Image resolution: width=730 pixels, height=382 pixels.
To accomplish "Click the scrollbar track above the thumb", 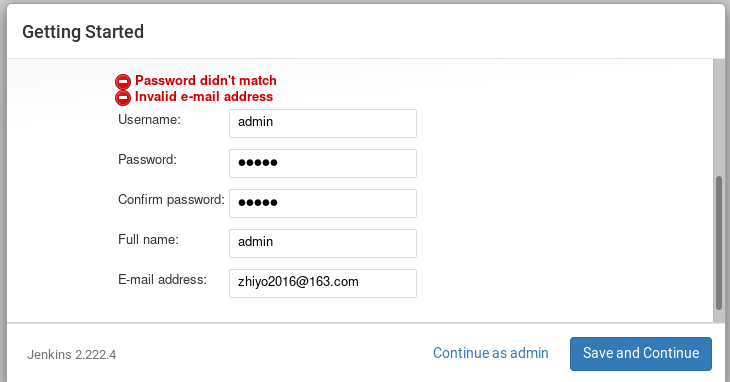I will coord(719,117).
